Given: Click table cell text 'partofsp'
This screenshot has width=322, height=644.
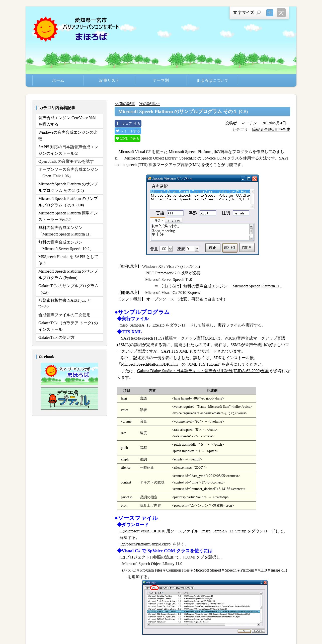Looking at the screenshot, I should (x=127, y=497).
